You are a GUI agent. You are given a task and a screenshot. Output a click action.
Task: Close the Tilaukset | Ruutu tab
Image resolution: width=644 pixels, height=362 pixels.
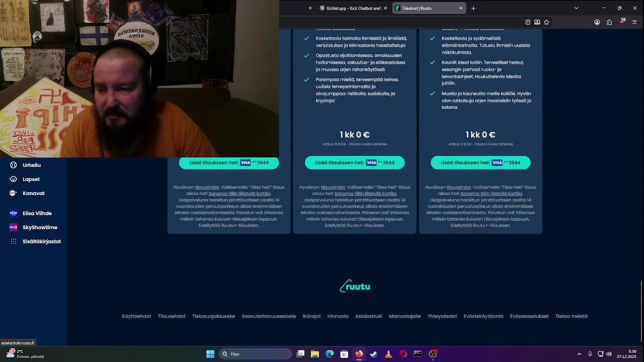pos(460,8)
